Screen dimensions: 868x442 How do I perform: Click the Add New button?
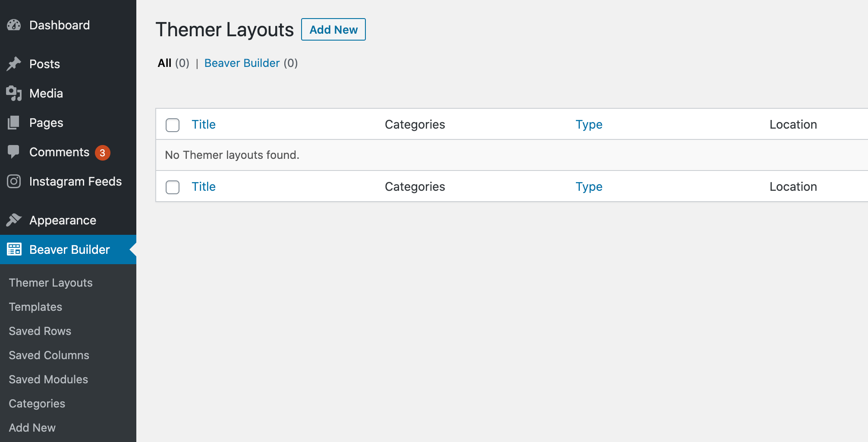(x=333, y=29)
